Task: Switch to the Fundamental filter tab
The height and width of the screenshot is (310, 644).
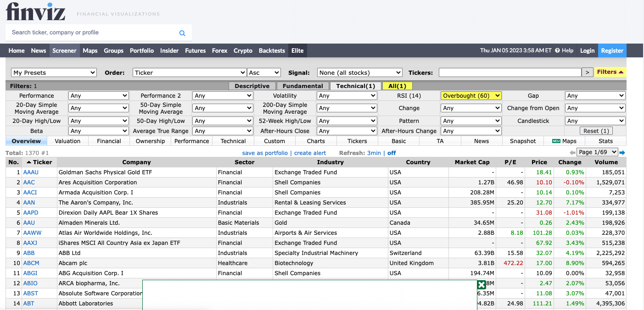Action: coord(302,86)
